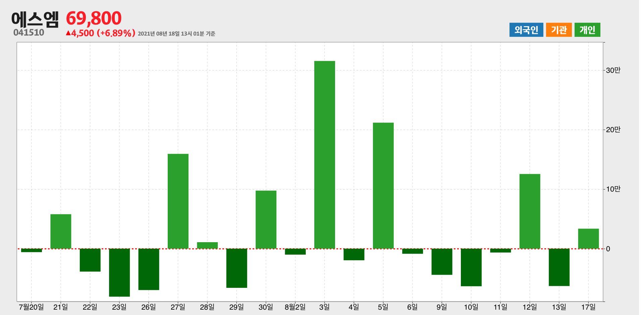
Task: Click the negative bar for 26일
Action: pos(149,269)
